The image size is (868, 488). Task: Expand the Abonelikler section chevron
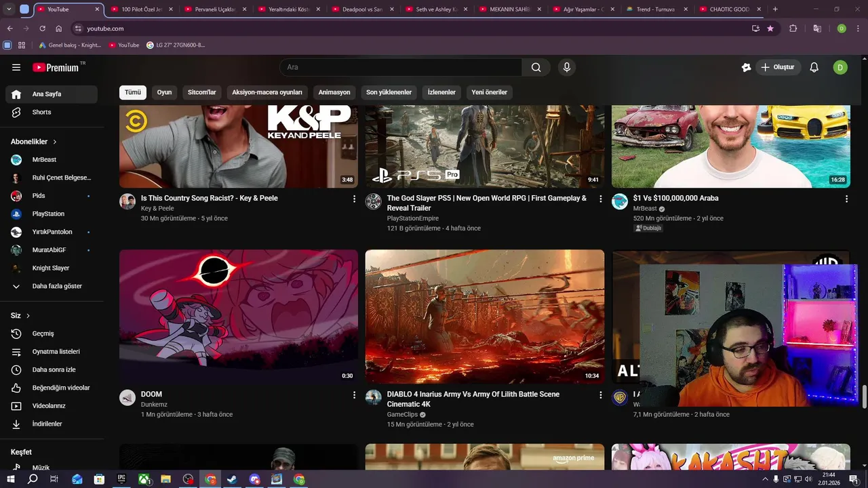click(55, 142)
